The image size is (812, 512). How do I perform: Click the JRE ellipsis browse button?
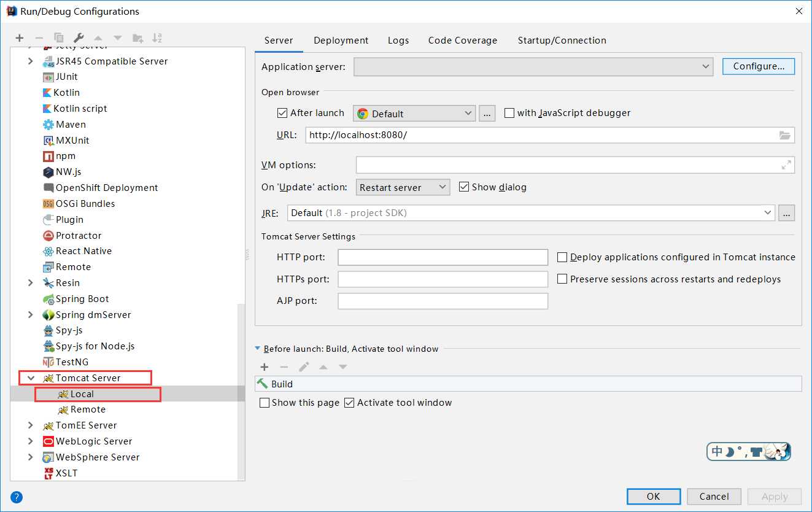point(787,213)
